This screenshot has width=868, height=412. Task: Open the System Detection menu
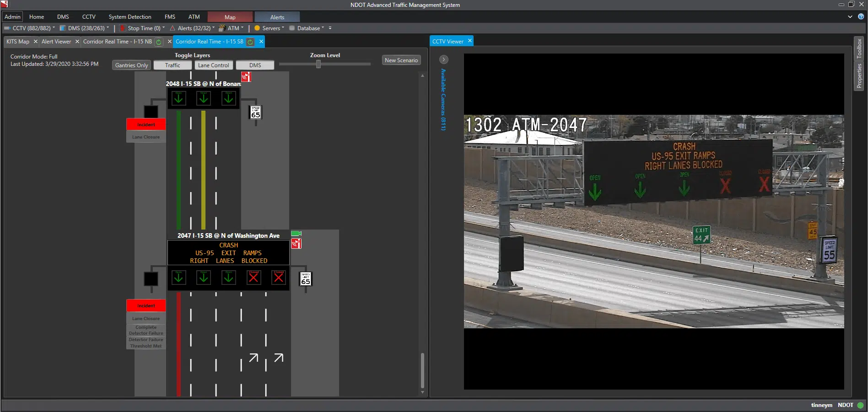pos(129,17)
